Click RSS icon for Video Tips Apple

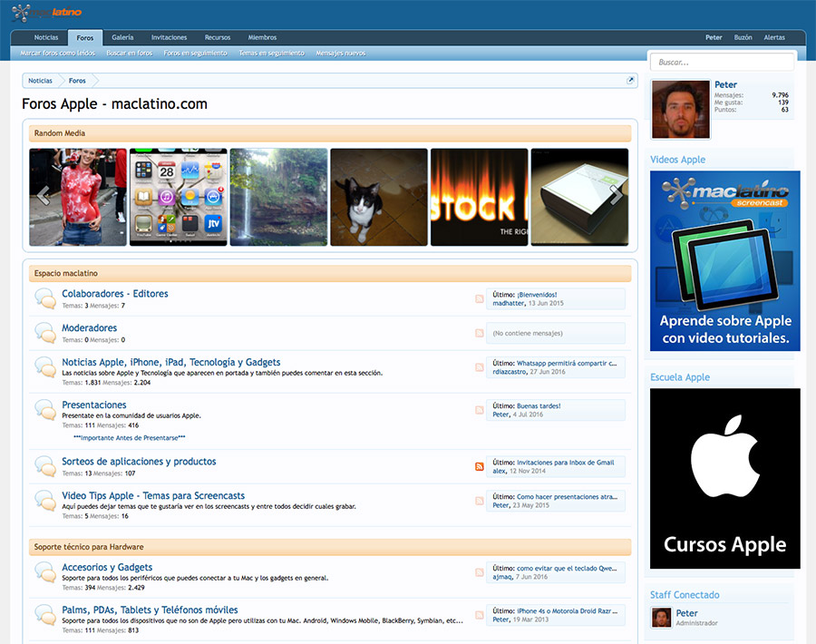[480, 501]
